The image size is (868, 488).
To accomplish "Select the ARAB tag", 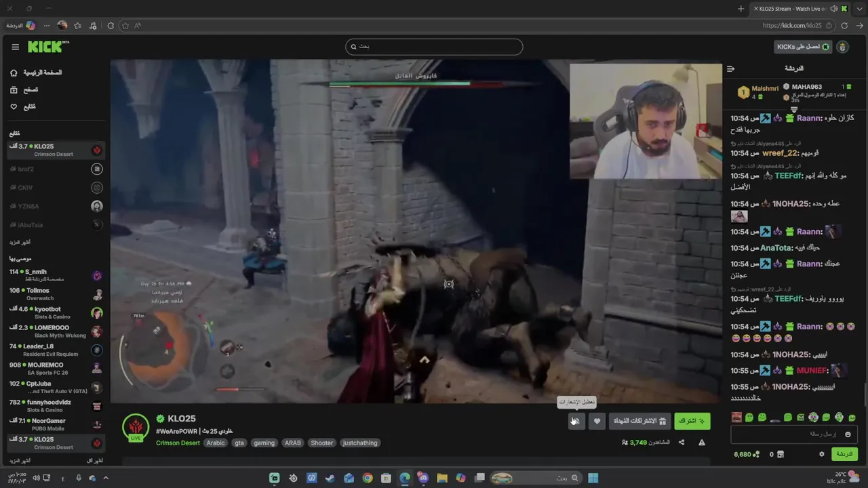I will coord(293,443).
